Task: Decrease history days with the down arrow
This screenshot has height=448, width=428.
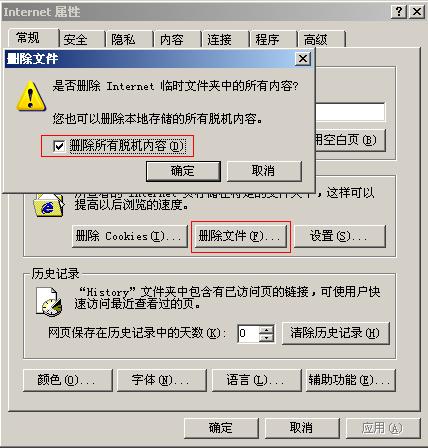Action: 266,338
